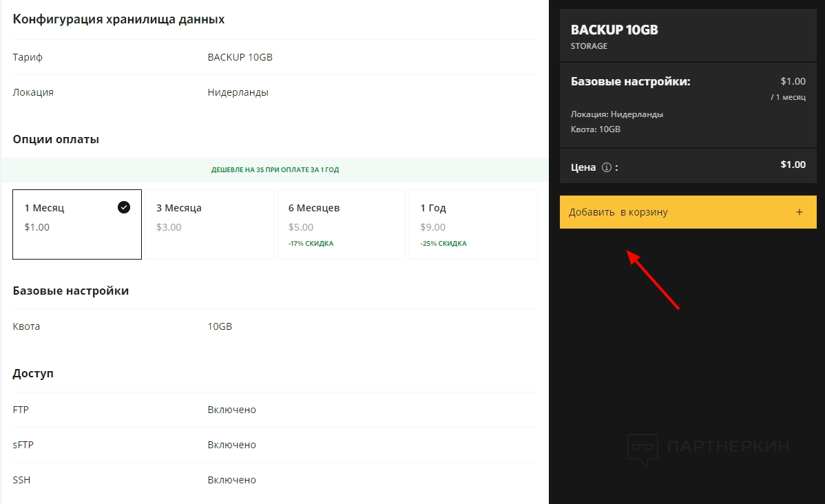
Task: Click the Квота value 10GB
Action: coord(220,326)
